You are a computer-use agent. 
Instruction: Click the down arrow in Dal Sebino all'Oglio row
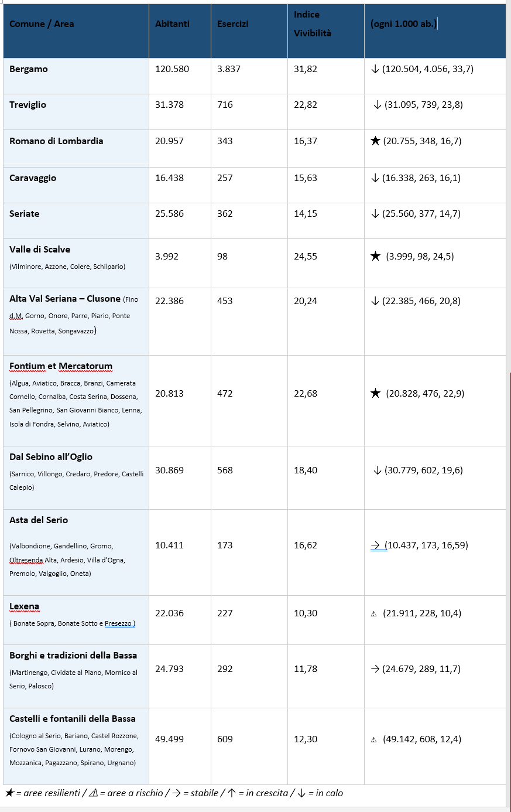coord(378,470)
